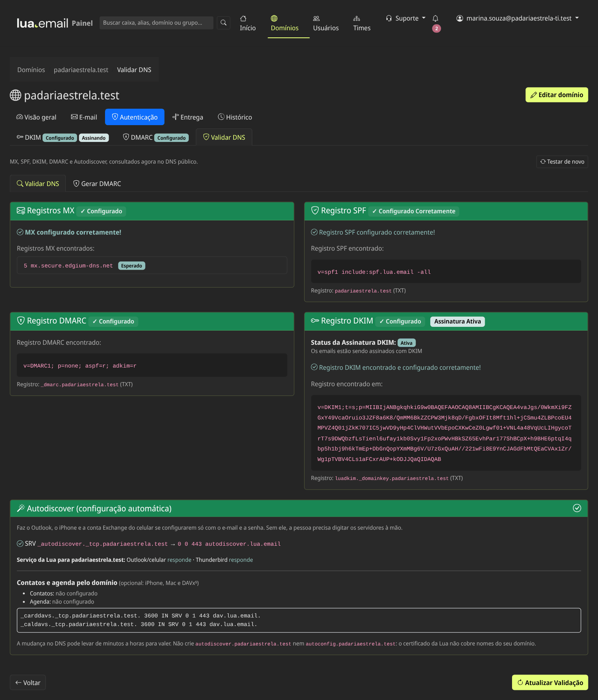The height and width of the screenshot is (700, 598).
Task: Click the globe icon beside padariaestrela.test heading
Action: (x=15, y=95)
